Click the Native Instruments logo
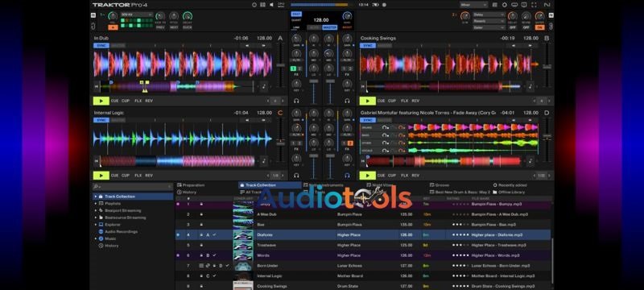This screenshot has width=644, height=290. (548, 5)
